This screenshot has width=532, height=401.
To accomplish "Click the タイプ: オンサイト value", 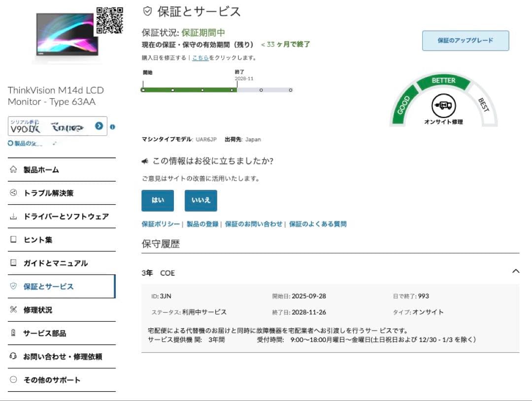I will click(428, 312).
